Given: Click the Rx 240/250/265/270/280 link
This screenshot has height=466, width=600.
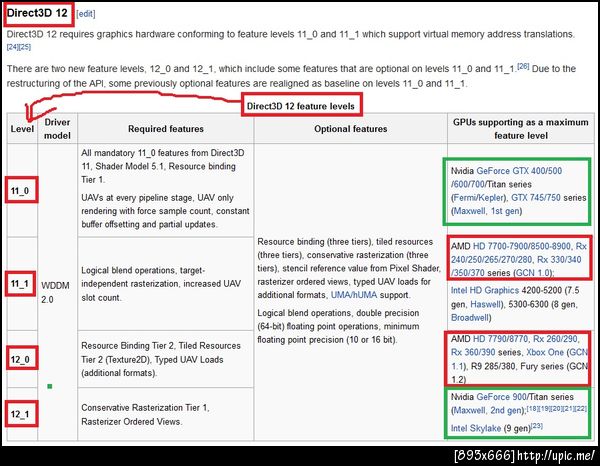Looking at the screenshot, I should coord(519,253).
